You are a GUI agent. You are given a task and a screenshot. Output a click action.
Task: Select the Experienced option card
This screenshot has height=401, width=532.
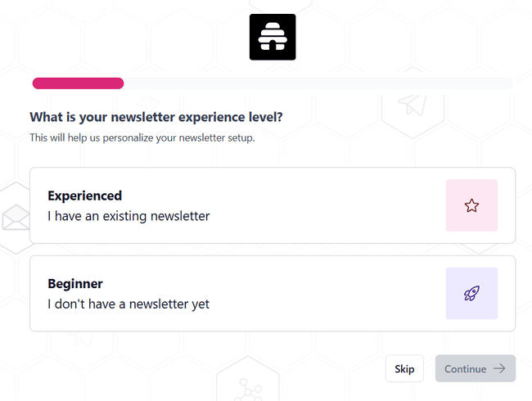246,205
